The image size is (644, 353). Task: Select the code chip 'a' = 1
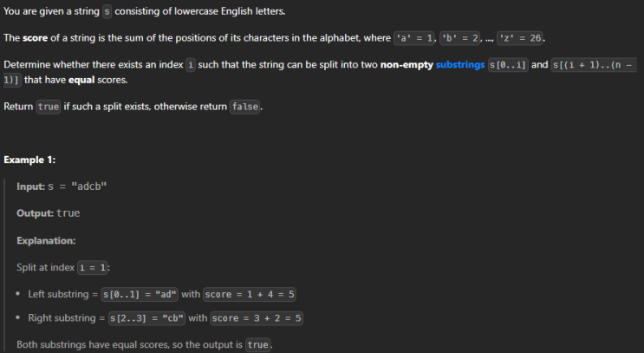click(414, 38)
